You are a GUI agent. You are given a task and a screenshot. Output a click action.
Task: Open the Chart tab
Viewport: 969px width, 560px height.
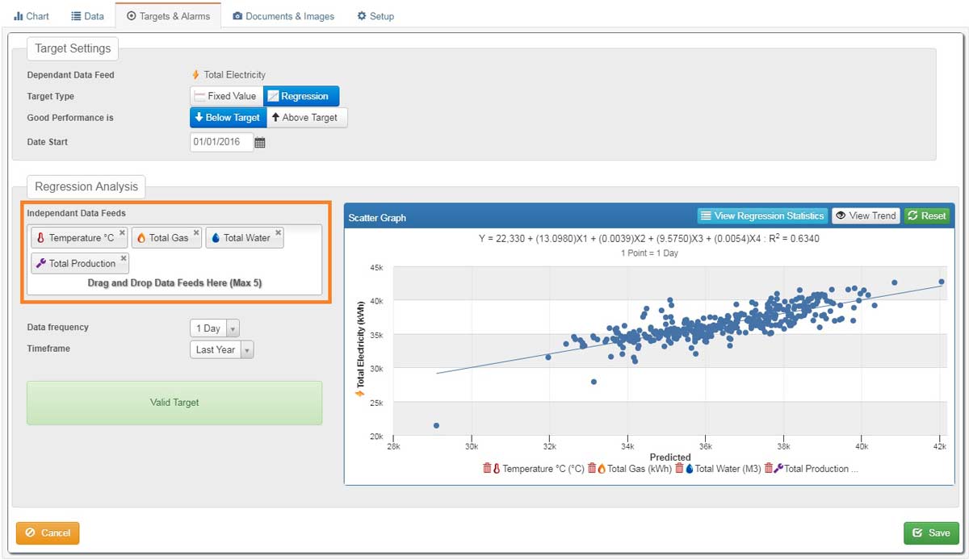(31, 16)
